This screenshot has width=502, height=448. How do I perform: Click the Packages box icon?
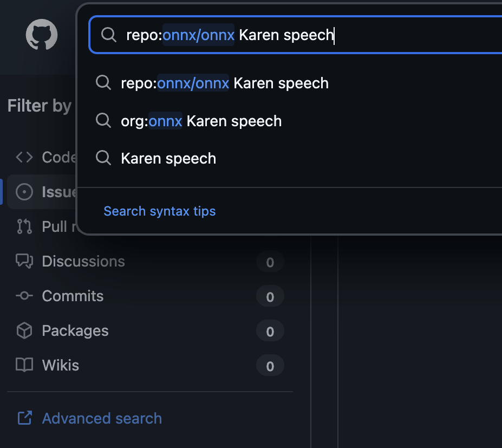pos(24,330)
